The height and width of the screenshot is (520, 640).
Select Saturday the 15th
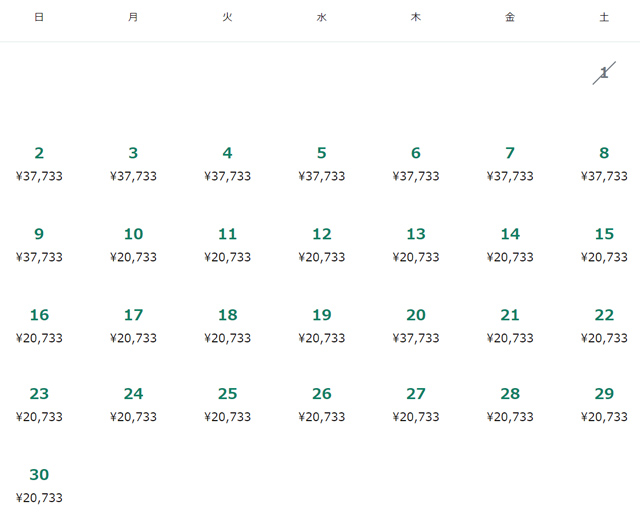point(604,244)
